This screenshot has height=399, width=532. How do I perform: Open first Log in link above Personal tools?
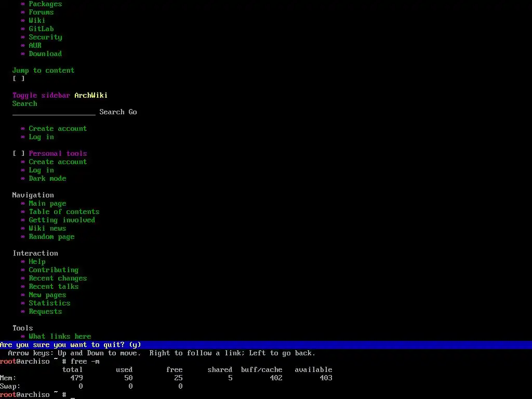(x=41, y=137)
